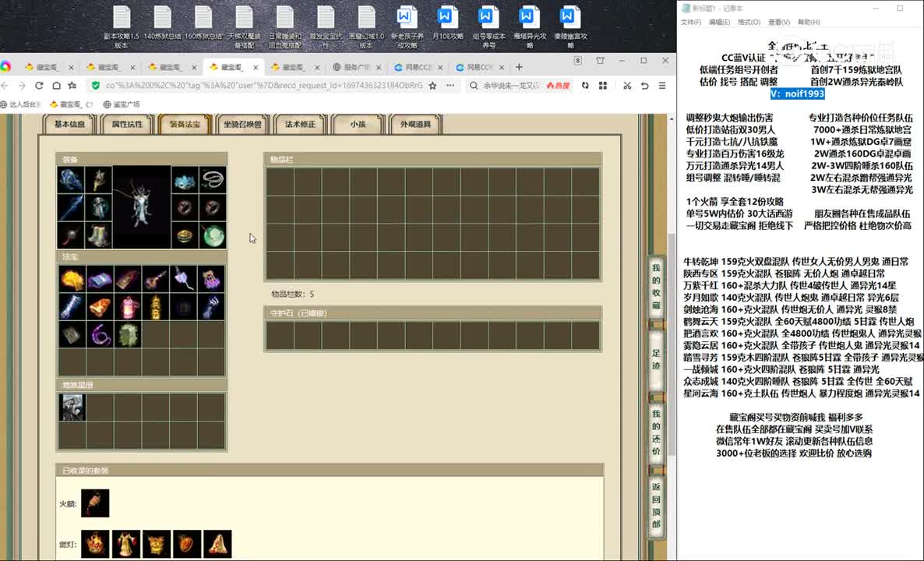Viewport: 924px width, 561px height.
Task: Open the 达人后台 bookmark
Action: pos(21,104)
